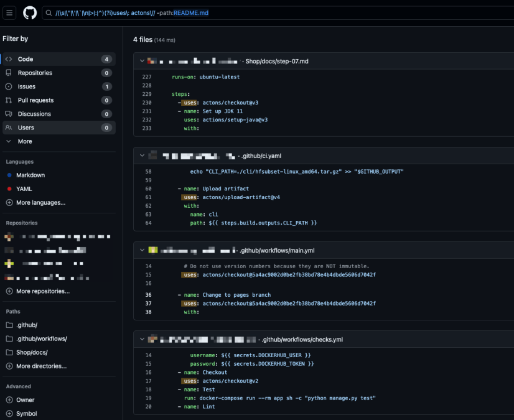The width and height of the screenshot is (514, 420).
Task: Click the search magnifier icon
Action: (x=49, y=13)
